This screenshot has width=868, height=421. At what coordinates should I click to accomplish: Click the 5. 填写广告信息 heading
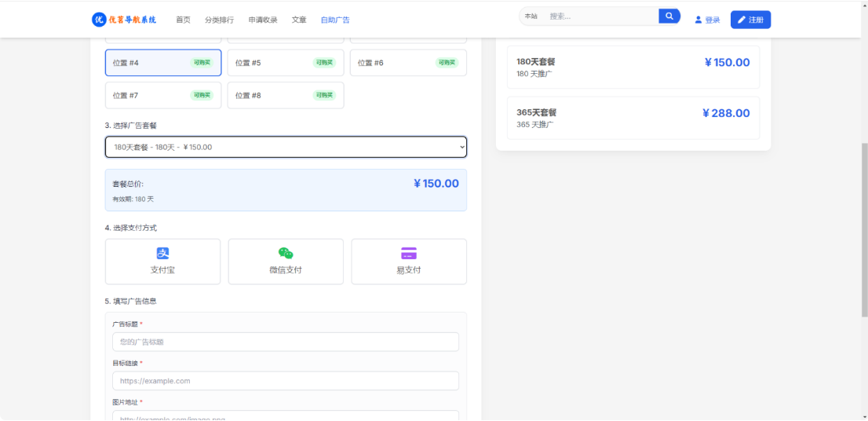(130, 302)
